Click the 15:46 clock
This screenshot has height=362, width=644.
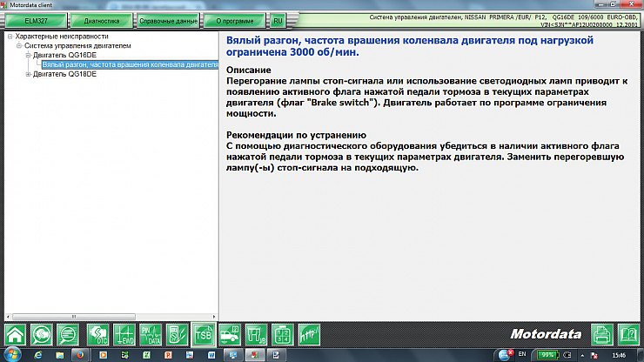(x=619, y=355)
